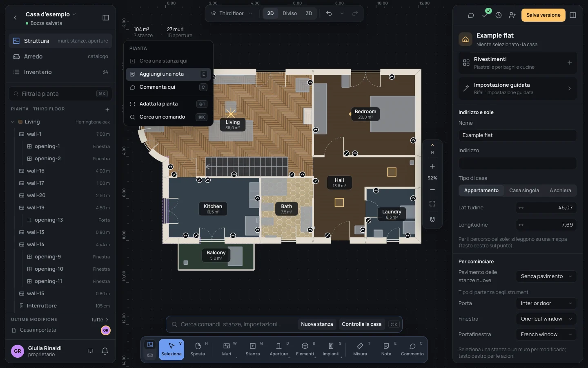
Task: Adjust the Latitudine value slider
Action: pos(546,208)
